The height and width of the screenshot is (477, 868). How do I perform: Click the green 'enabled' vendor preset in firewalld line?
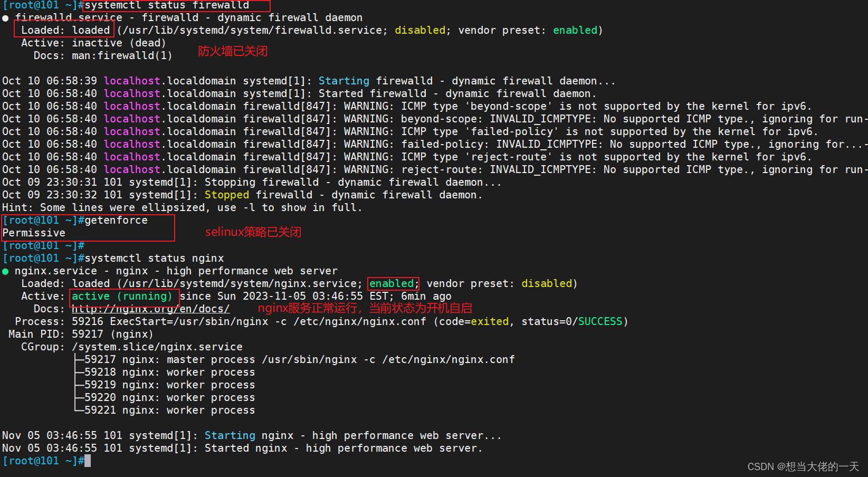[x=575, y=30]
